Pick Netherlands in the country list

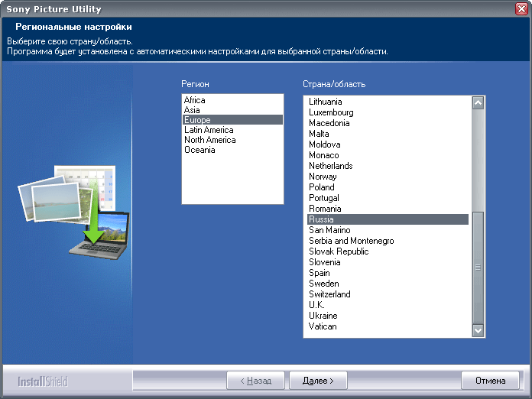click(388, 166)
